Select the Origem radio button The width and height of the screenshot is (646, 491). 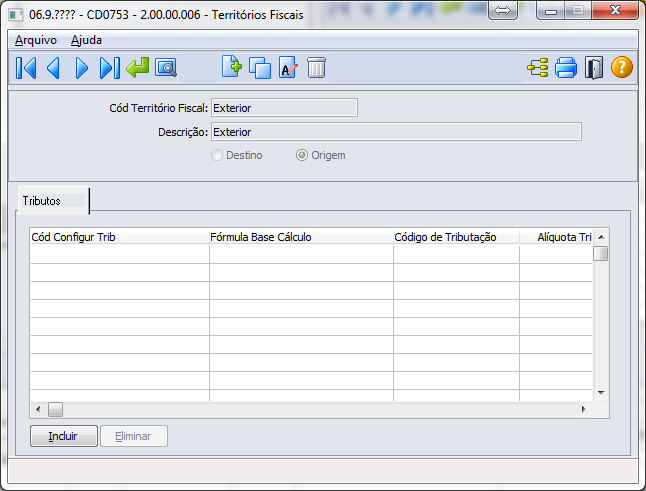302,155
